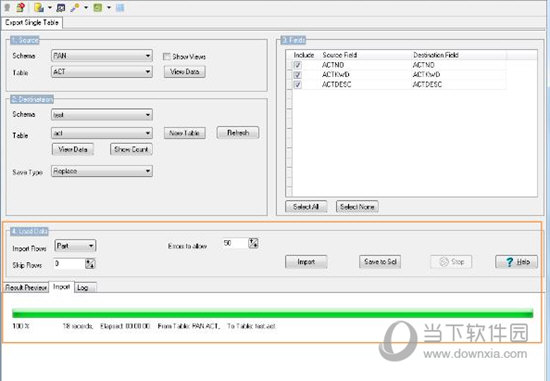This screenshot has width=550, height=381.
Task: Click the toolbar icon with red badge
Action: coord(21,7)
